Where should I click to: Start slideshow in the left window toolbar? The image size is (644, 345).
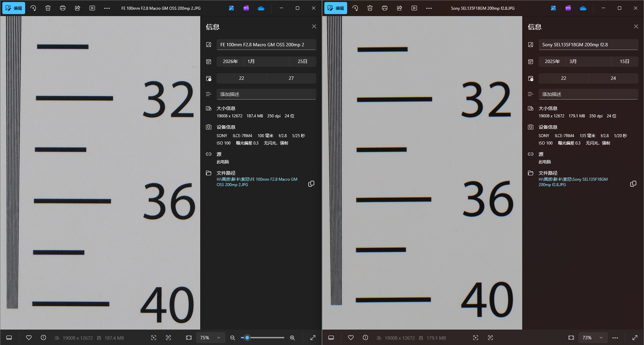pyautogui.click(x=92, y=8)
